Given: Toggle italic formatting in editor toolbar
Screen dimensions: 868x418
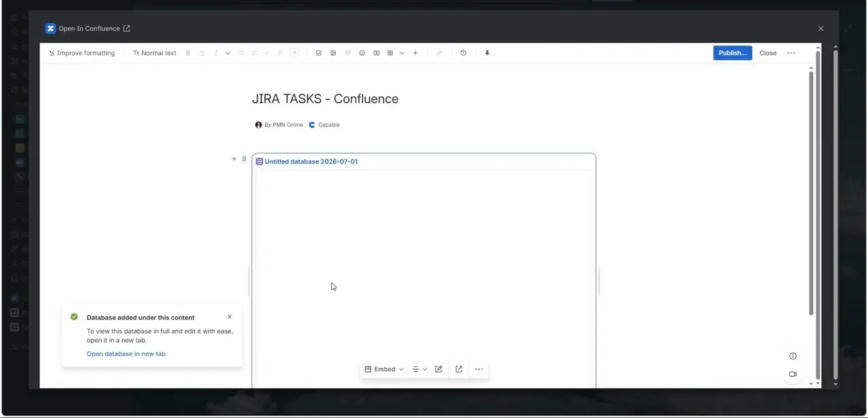Looking at the screenshot, I should (216, 53).
